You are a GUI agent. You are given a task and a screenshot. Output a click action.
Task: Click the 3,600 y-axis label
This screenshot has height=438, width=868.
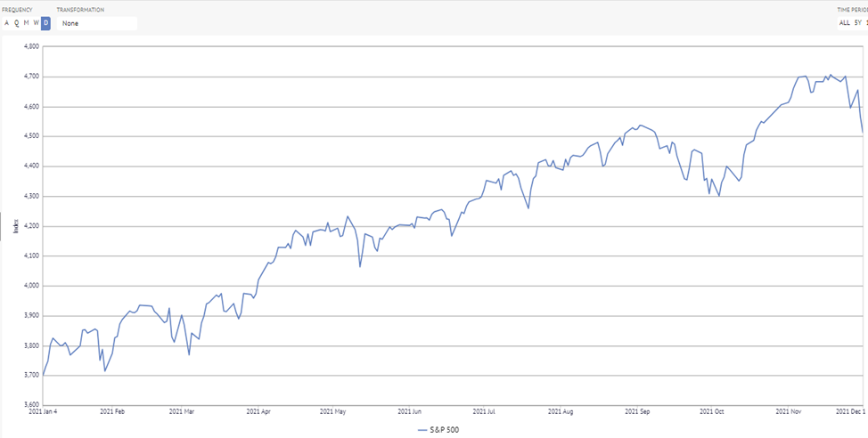(x=31, y=405)
